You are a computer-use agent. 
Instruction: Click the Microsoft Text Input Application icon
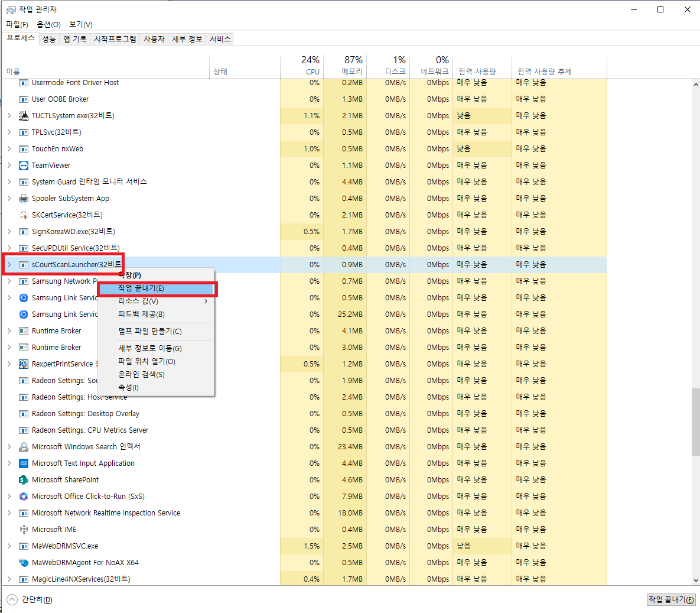[x=24, y=463]
